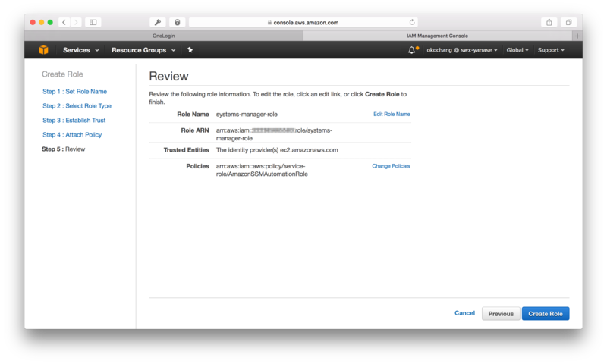This screenshot has height=364, width=607.
Task: Open the okochang @ swx-yanase account menu
Action: point(462,50)
